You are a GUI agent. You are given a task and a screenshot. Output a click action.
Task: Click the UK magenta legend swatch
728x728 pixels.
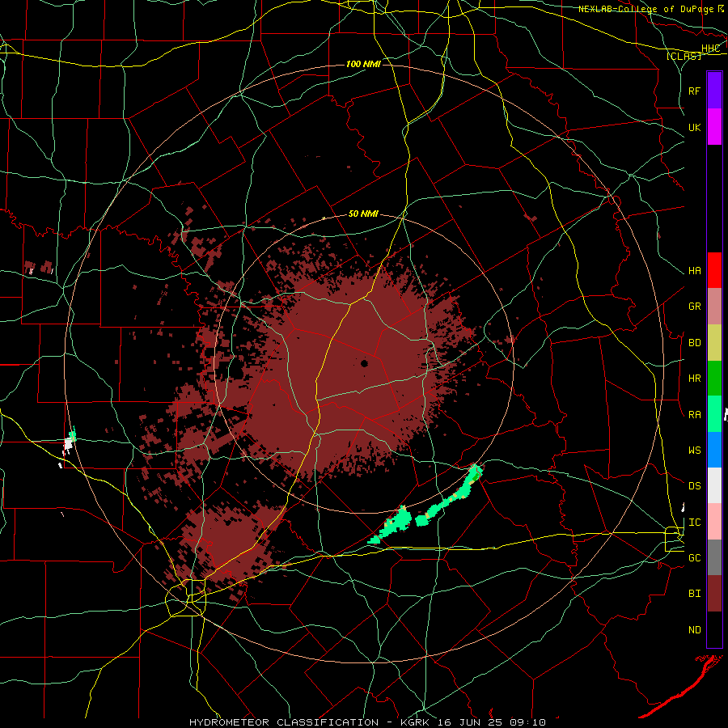coord(714,127)
